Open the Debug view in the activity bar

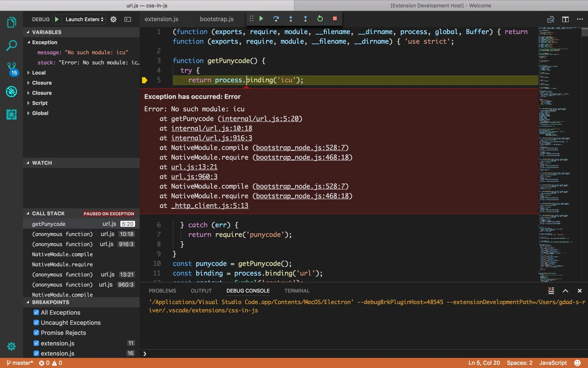pos(11,92)
